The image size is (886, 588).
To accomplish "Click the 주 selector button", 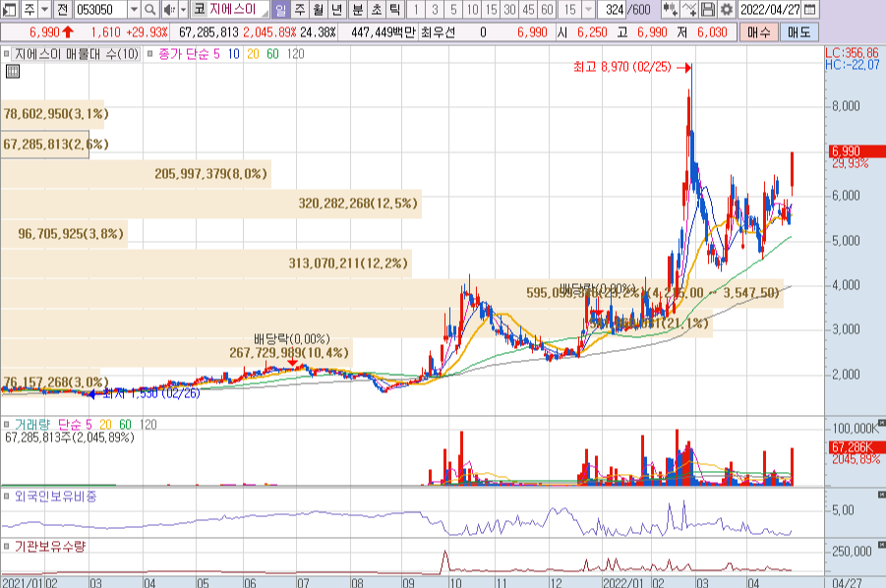I will pos(29,9).
